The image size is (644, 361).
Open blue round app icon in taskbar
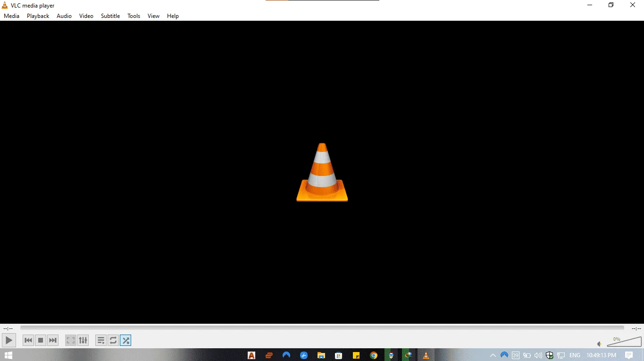(304, 355)
